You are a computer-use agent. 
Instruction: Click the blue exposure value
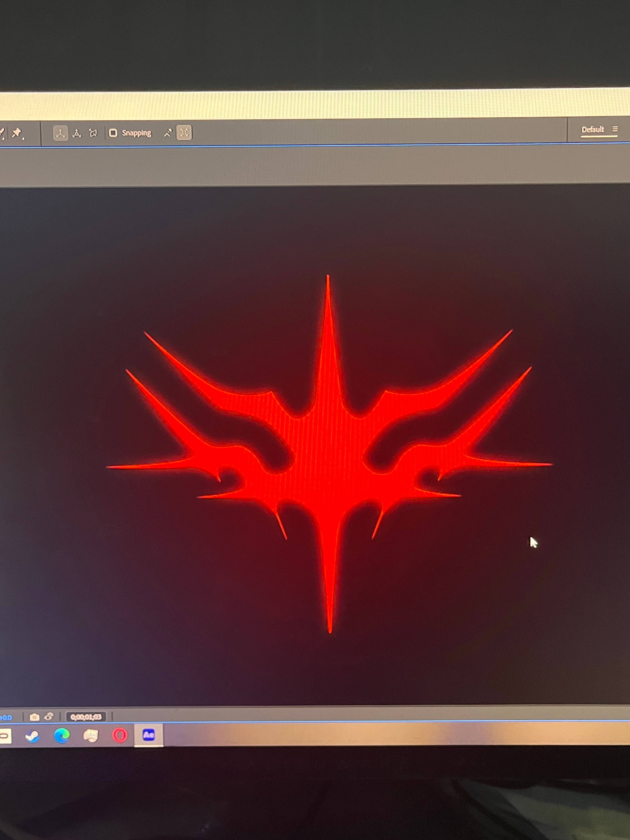[x=6, y=717]
